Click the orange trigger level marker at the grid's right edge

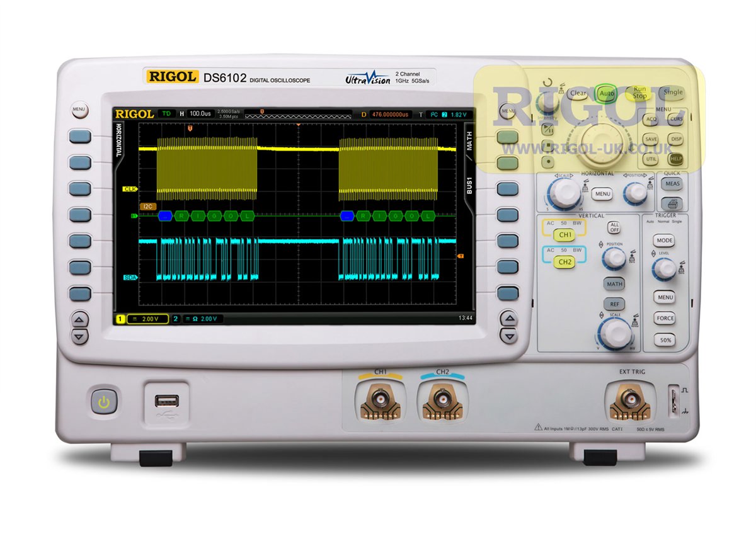(460, 256)
